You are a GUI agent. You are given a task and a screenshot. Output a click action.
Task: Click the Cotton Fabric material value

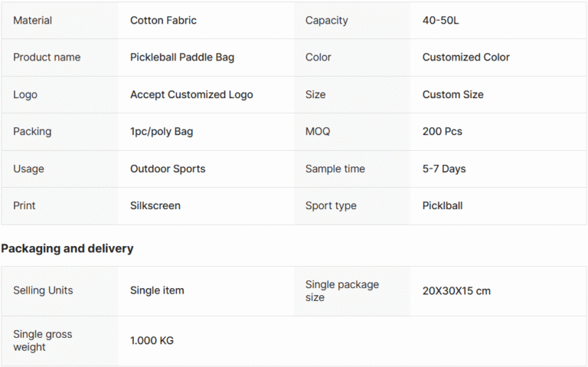click(x=163, y=20)
